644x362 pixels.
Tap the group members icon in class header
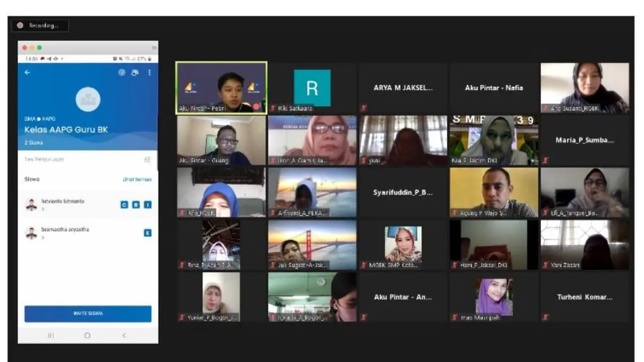(135, 72)
